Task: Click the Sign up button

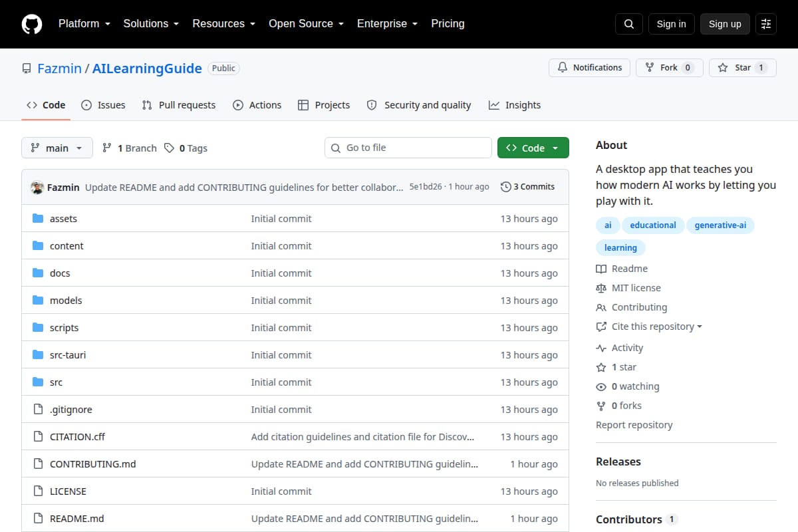Action: 725,24
